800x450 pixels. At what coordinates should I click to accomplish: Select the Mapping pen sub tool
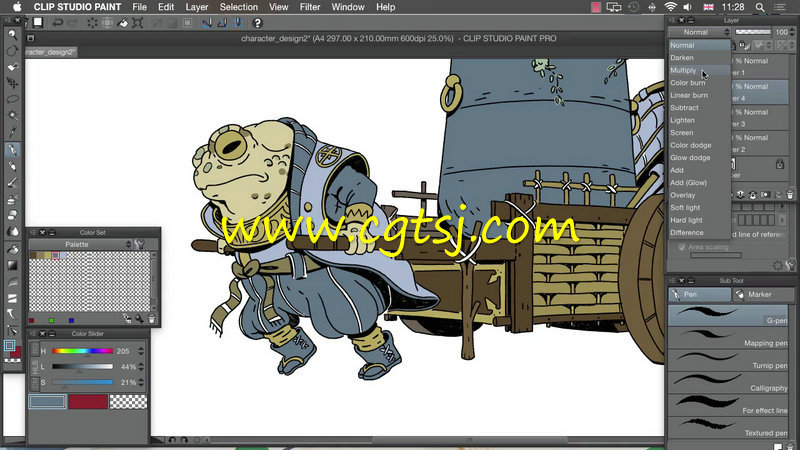(728, 337)
